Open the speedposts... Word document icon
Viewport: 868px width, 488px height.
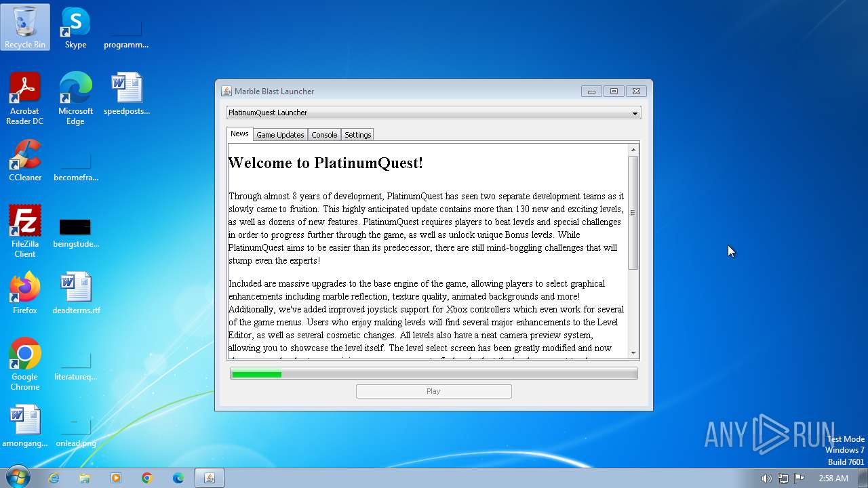click(x=126, y=94)
